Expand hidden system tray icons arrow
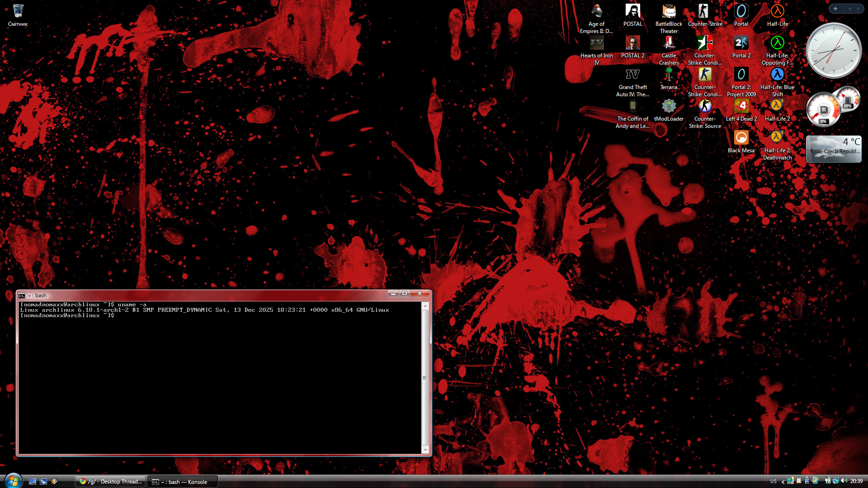 coord(783,481)
